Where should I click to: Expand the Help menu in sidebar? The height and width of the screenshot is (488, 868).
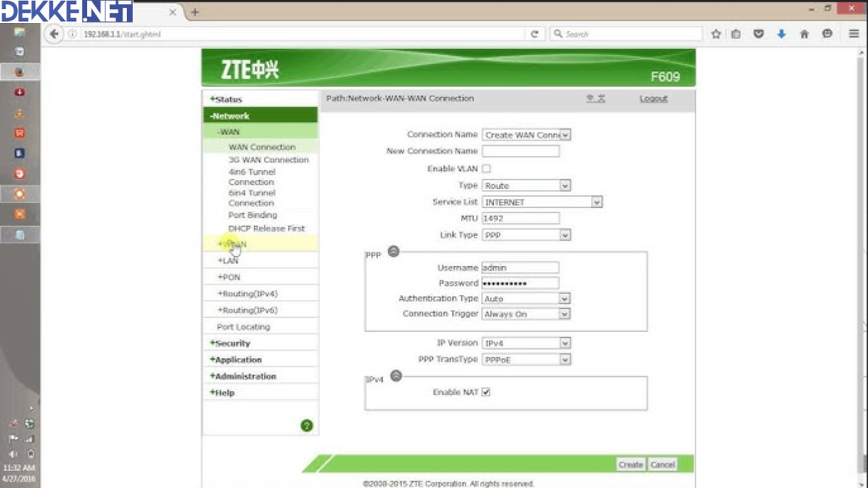point(222,393)
